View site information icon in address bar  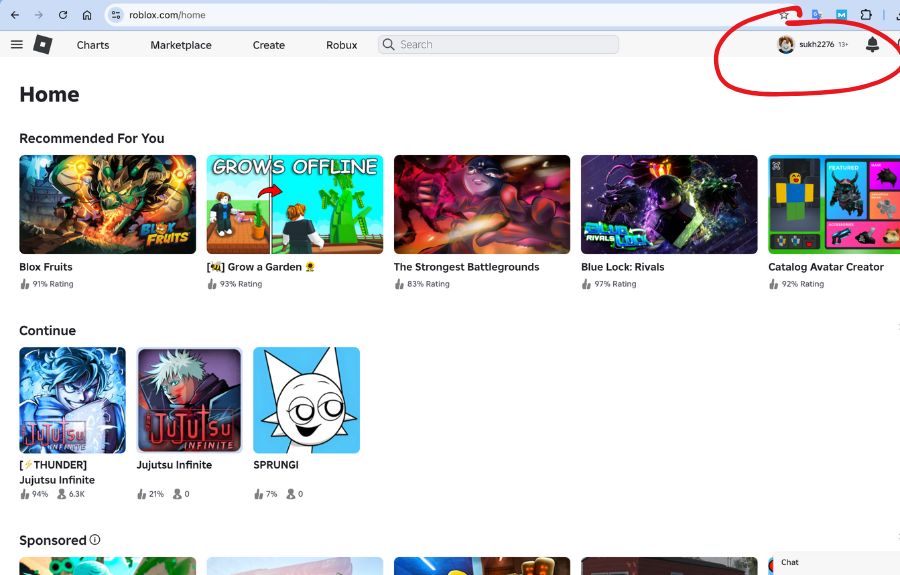click(116, 15)
